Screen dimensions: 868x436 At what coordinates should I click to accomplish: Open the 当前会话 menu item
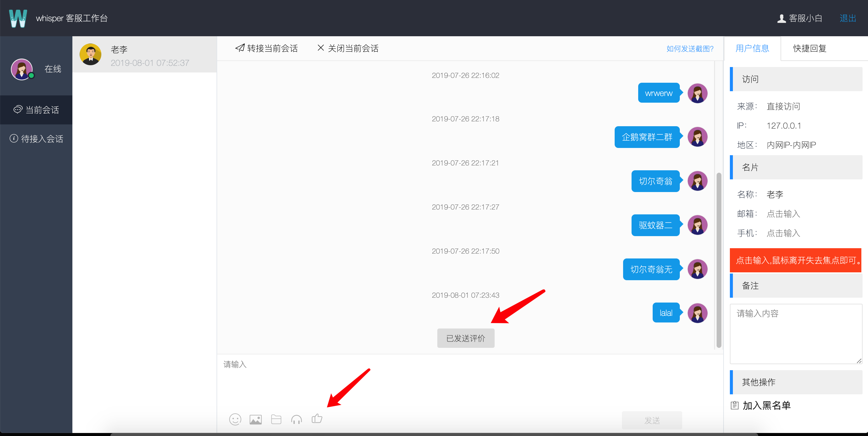[x=36, y=110]
